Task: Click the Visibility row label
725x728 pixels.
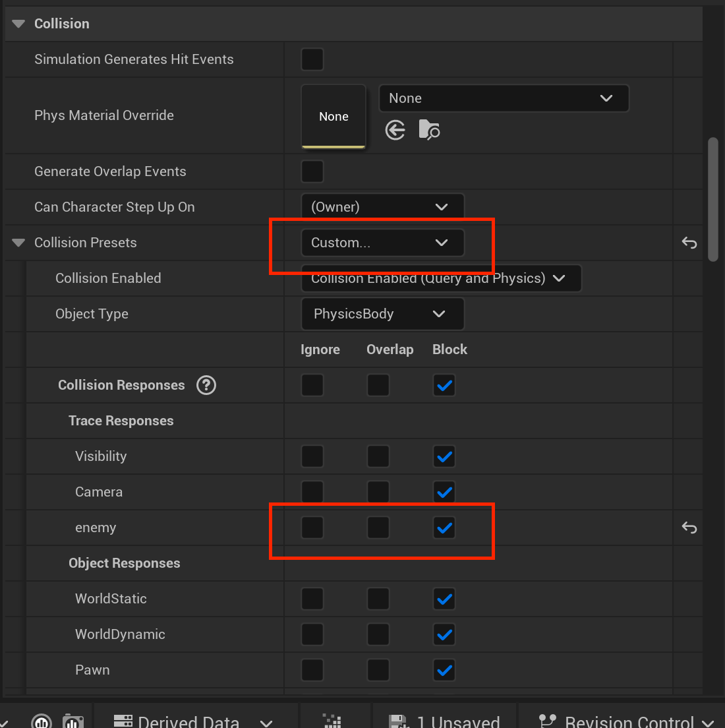Action: pos(101,456)
